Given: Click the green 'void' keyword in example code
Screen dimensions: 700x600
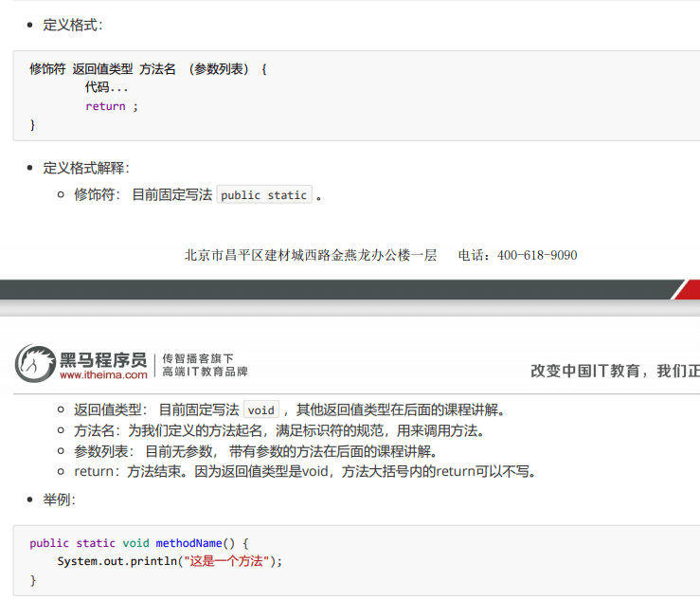Looking at the screenshot, I should (x=135, y=543).
